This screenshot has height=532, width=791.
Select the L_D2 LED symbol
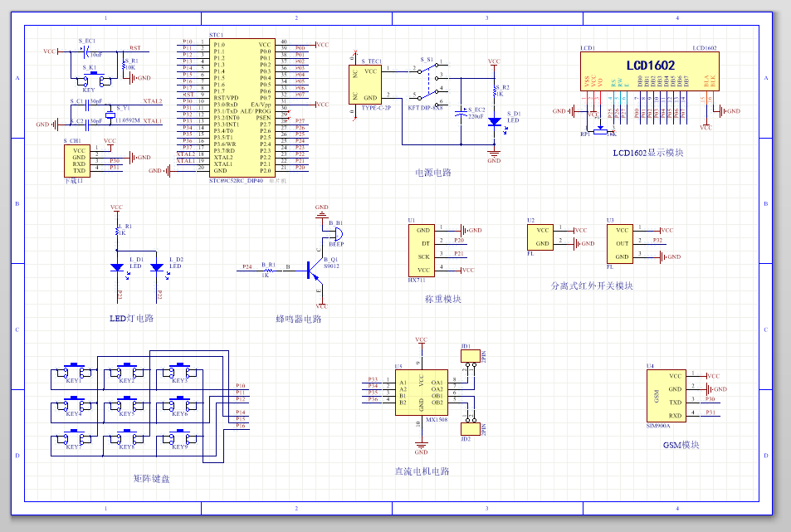157,266
